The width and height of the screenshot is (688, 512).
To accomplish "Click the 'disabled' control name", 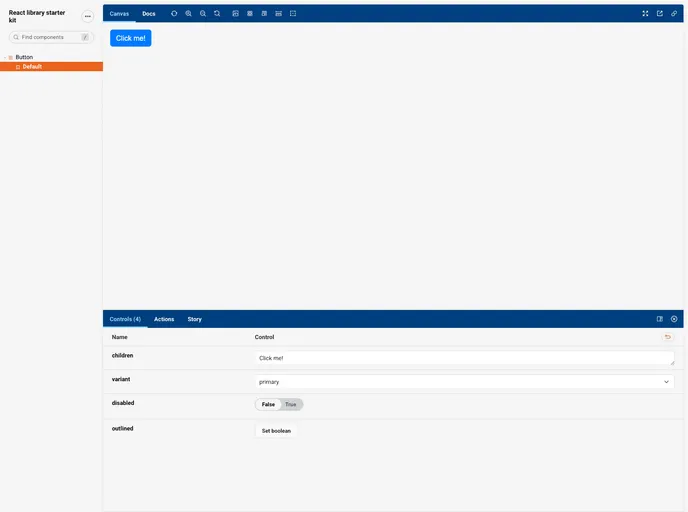I will (123, 403).
